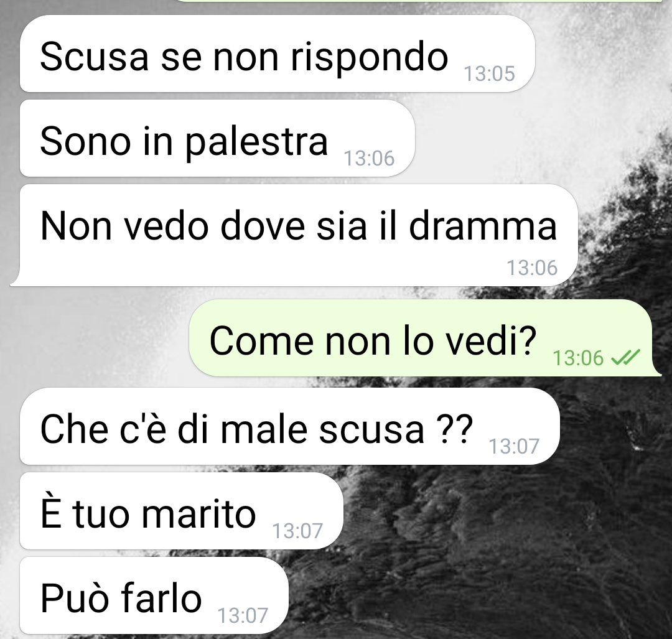Tap the timestamp under 'Non vedo dove sia il dramma'
Screen dimensions: 672x639
click(532, 268)
